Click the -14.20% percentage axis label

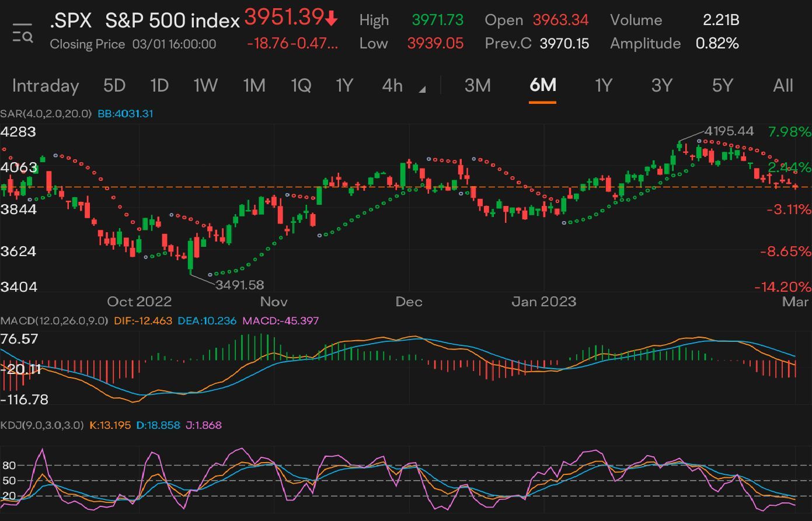[x=783, y=287]
